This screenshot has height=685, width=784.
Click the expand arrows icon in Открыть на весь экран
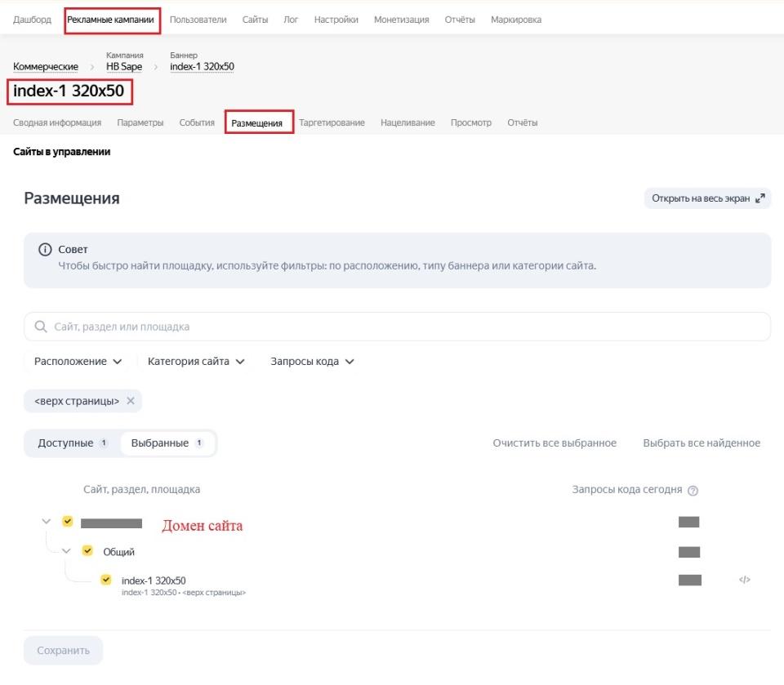click(x=760, y=198)
